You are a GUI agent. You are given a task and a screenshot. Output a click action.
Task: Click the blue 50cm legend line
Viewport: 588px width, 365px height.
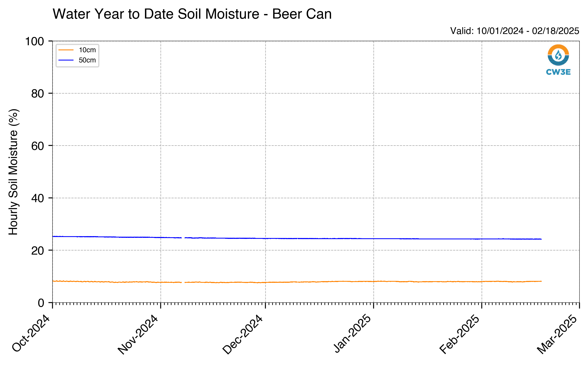[x=66, y=60]
